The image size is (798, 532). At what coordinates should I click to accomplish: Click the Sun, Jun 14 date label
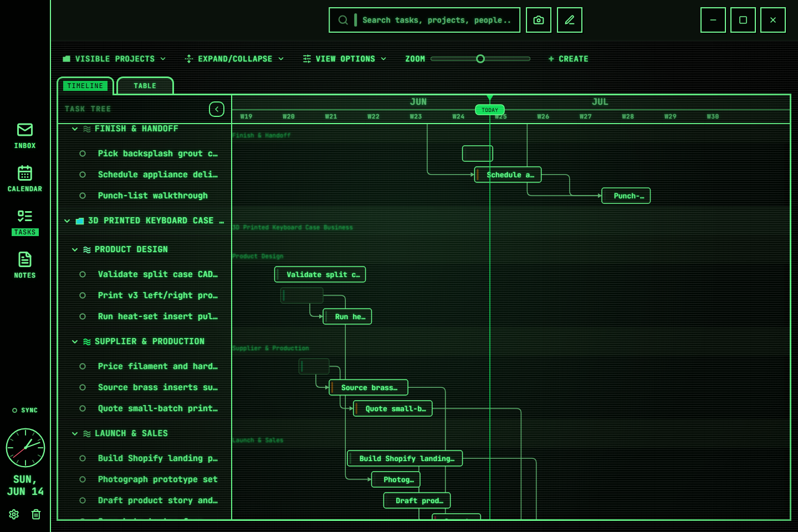(25, 485)
